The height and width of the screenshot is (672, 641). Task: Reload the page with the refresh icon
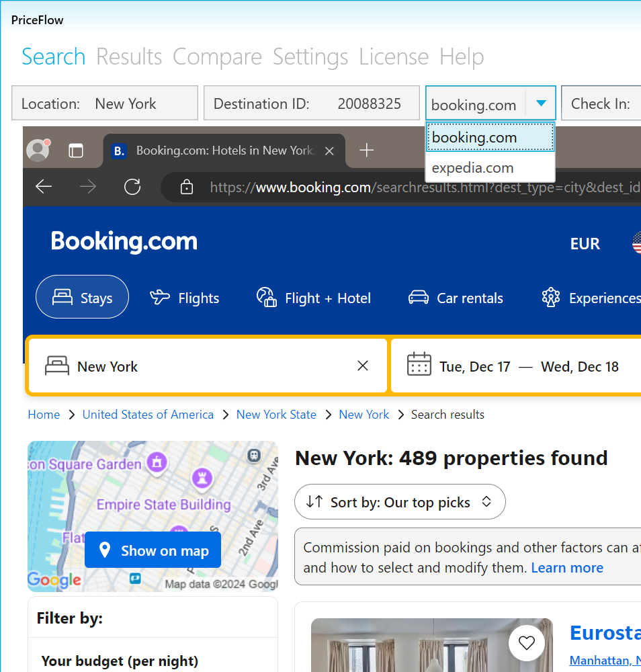(x=132, y=187)
